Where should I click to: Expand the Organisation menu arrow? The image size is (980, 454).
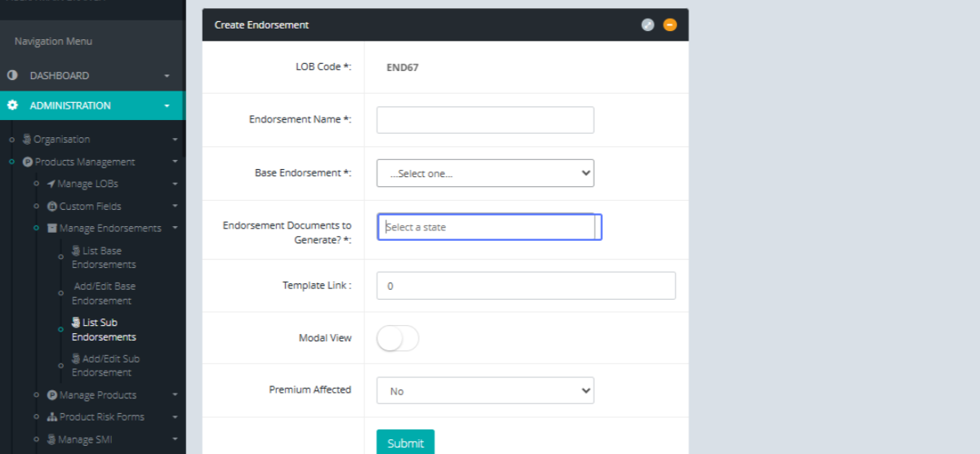coord(175,140)
